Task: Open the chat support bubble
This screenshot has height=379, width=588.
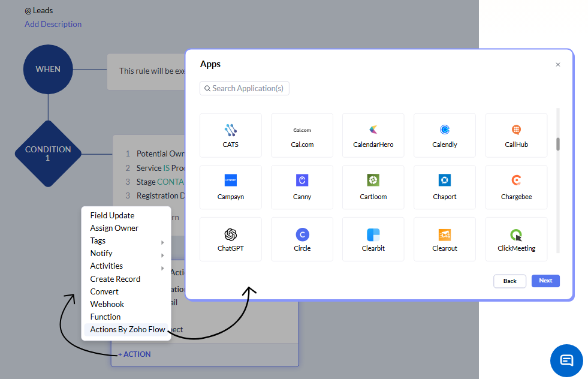Action: [x=566, y=360]
